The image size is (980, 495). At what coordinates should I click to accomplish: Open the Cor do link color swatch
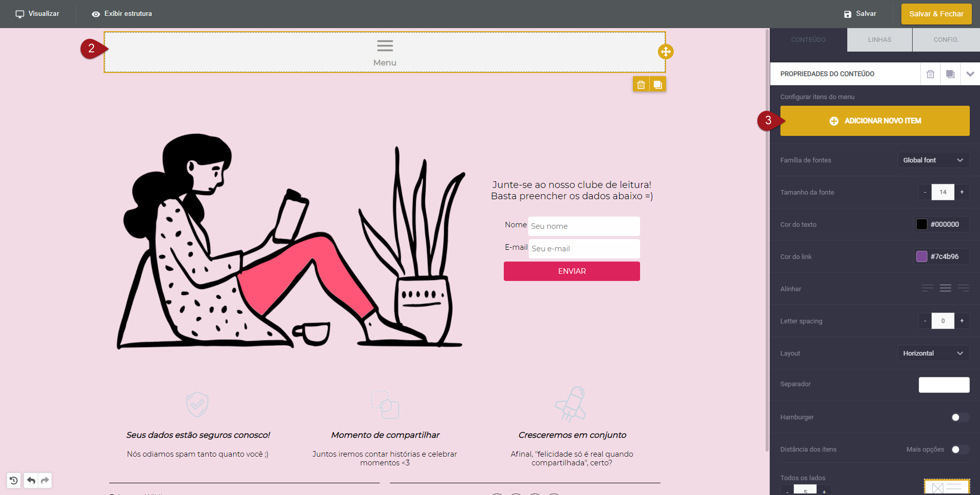click(x=922, y=256)
